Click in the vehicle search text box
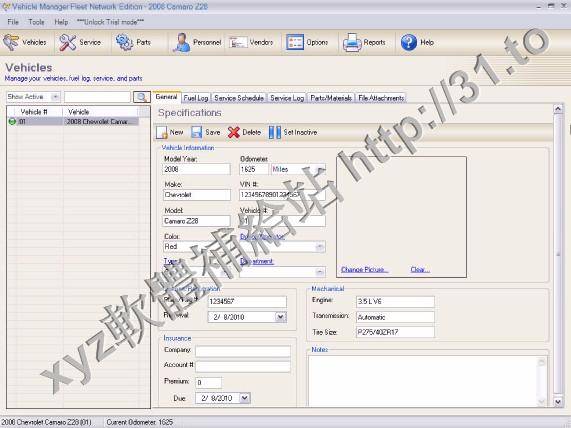Image resolution: width=571 pixels, height=428 pixels. tap(97, 97)
